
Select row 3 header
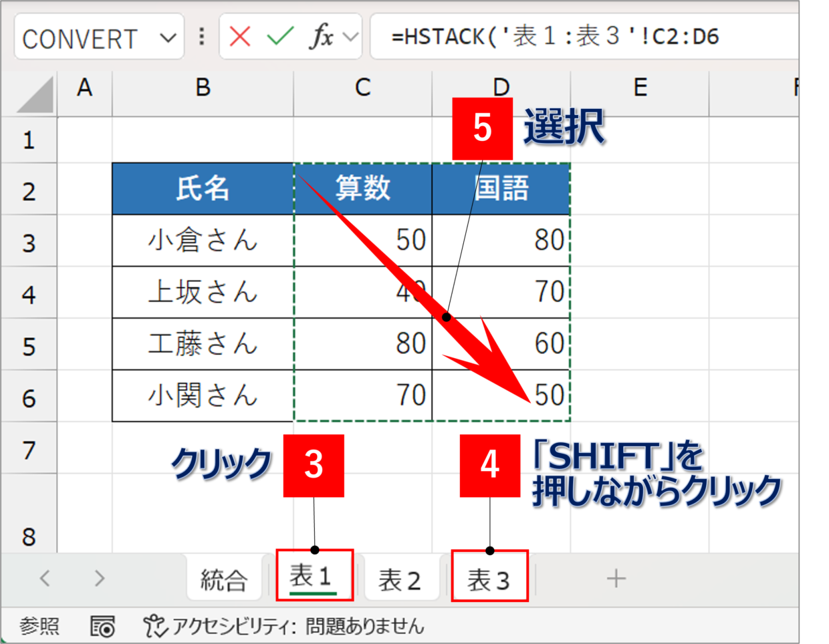point(29,242)
